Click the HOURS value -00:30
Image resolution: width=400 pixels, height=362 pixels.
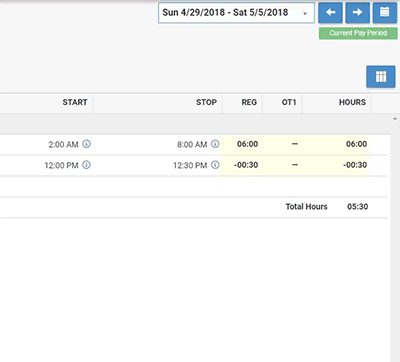[355, 165]
